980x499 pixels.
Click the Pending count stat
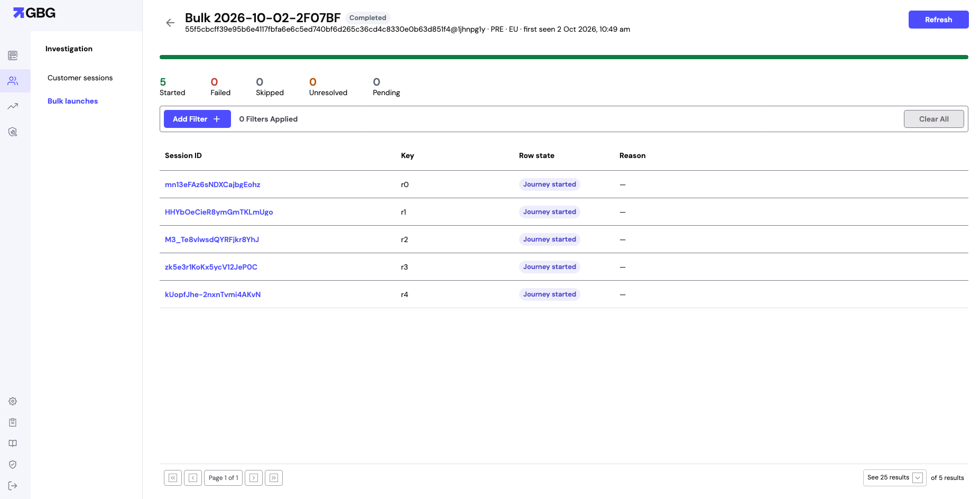386,87
